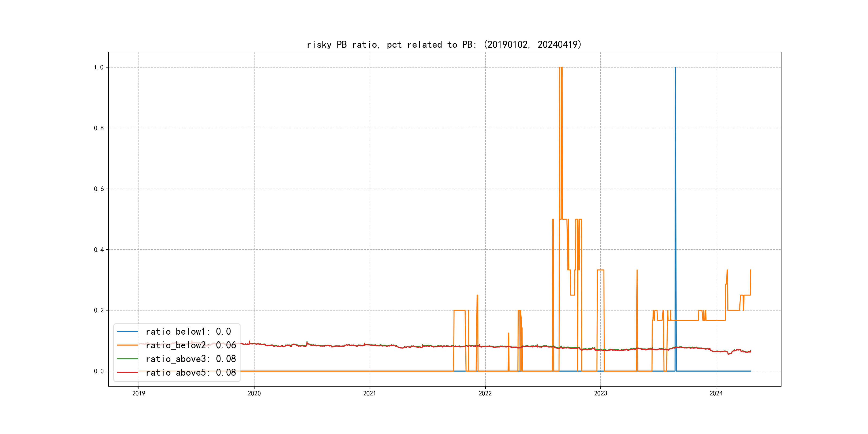Click the red ratio_above5 legend line
868x434 pixels.
pos(127,372)
